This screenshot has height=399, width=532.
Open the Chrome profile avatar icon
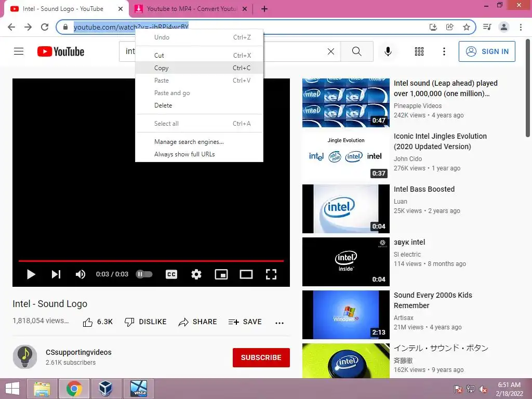[504, 27]
